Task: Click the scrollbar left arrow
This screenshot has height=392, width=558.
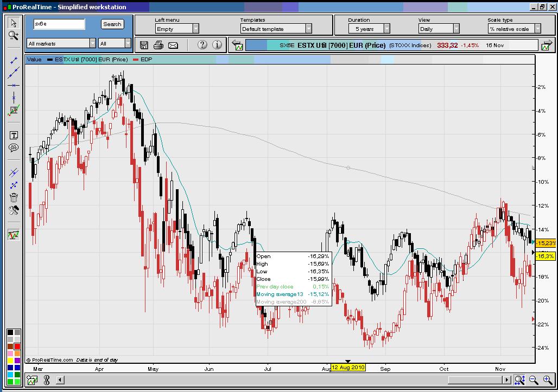Action: tap(60, 380)
